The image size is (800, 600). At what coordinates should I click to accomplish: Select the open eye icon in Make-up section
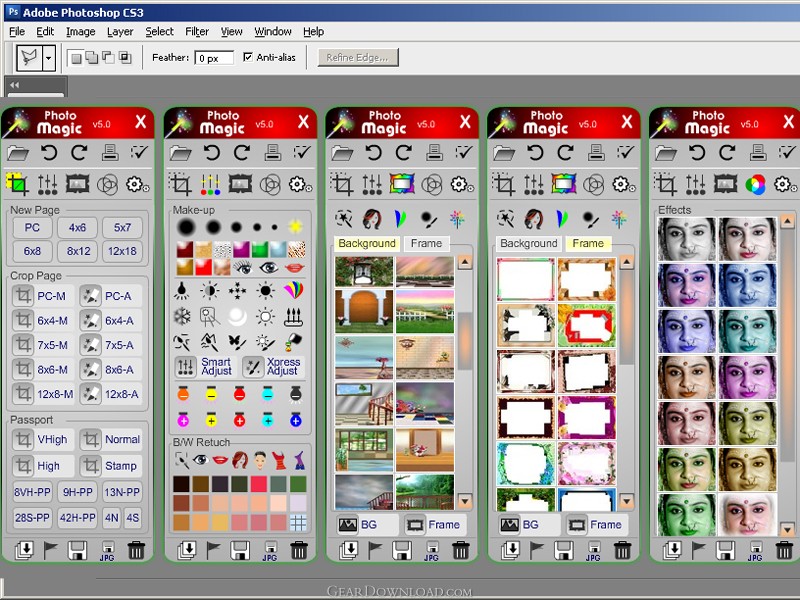coord(268,267)
